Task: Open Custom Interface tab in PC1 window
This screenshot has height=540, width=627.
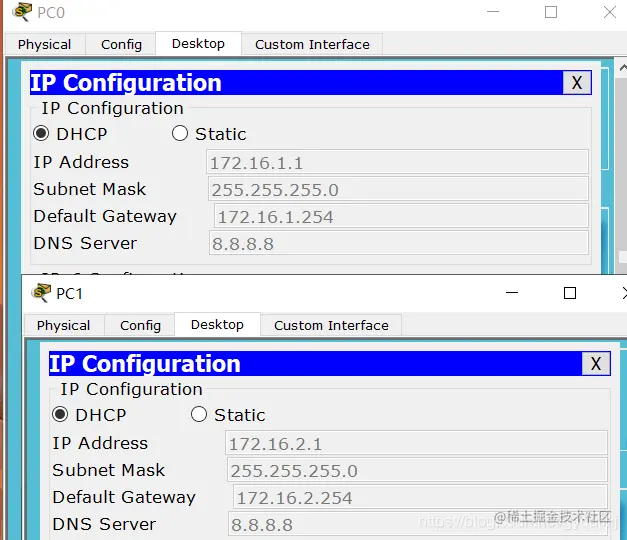Action: (x=331, y=326)
